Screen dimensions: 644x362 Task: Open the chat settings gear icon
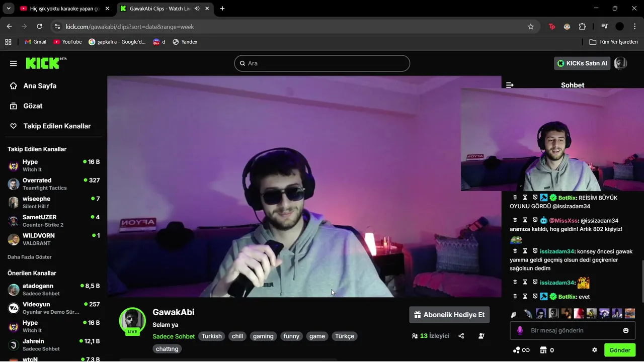click(594, 350)
